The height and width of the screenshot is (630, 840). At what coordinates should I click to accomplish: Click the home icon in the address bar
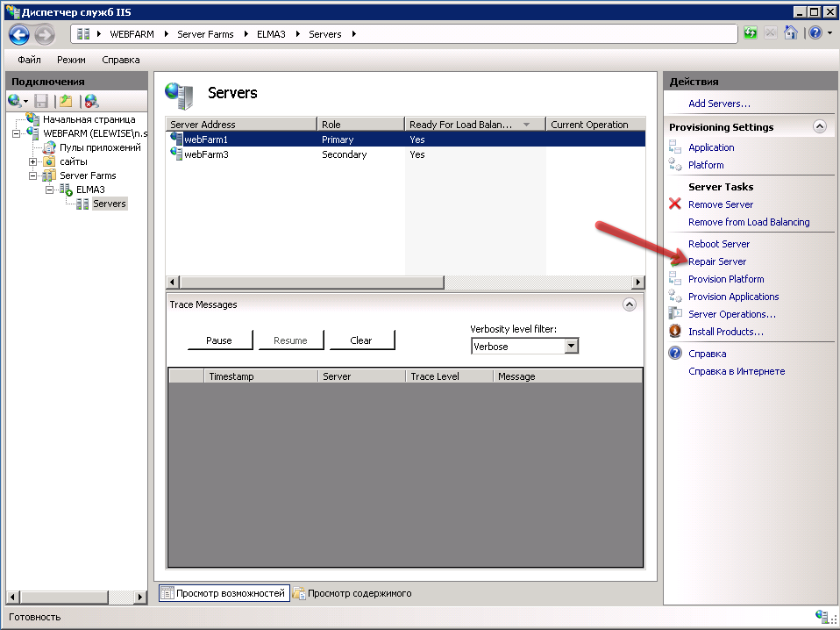coord(790,33)
